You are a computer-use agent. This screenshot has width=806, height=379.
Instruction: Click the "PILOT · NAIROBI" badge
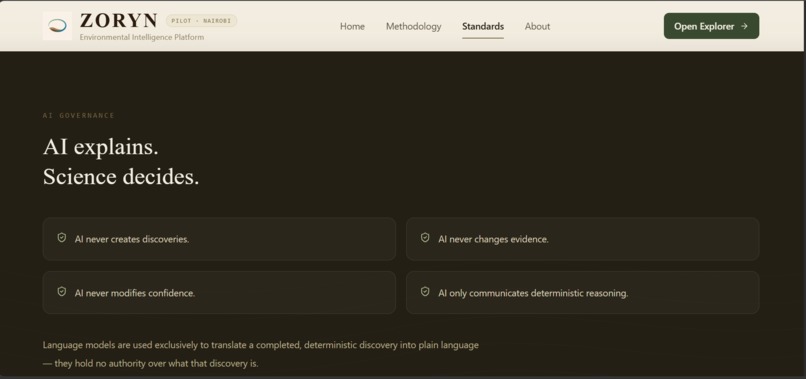point(202,21)
